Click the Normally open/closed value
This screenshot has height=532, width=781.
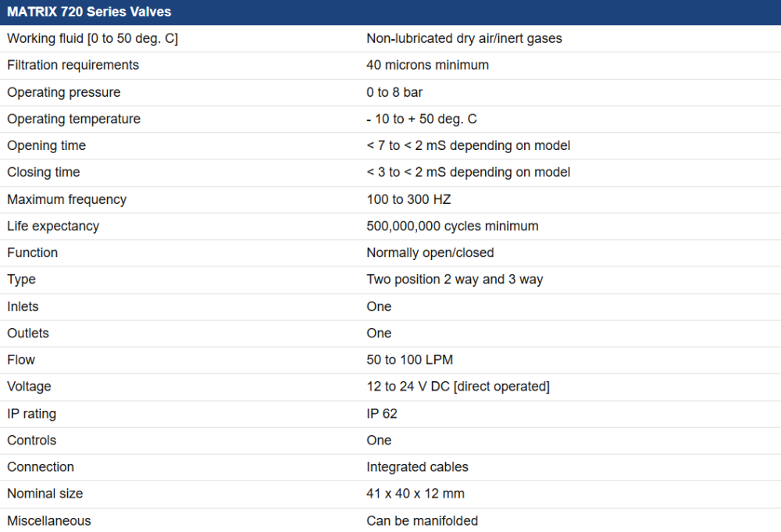click(430, 252)
